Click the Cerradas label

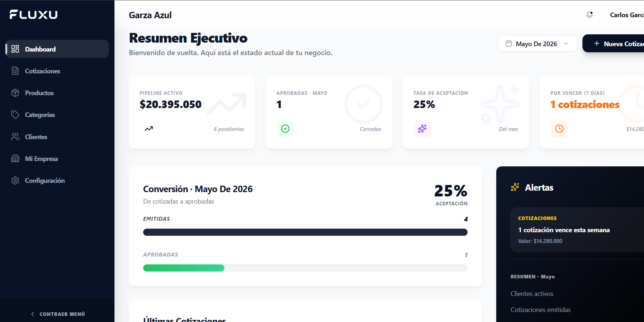click(370, 129)
